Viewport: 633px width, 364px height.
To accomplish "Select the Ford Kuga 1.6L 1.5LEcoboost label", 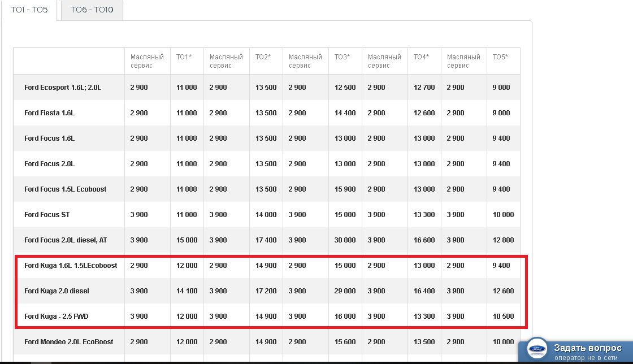I will 71,265.
